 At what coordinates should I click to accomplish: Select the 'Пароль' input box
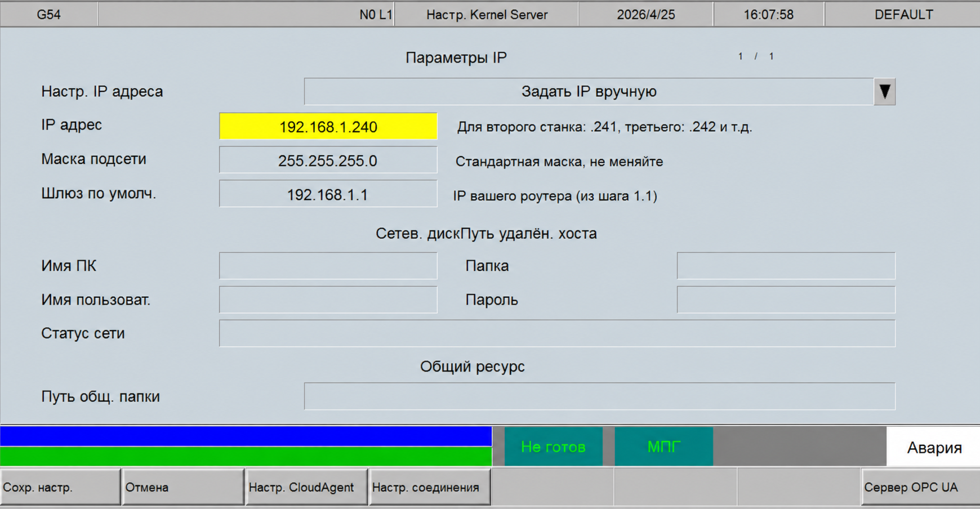pyautogui.click(x=786, y=299)
